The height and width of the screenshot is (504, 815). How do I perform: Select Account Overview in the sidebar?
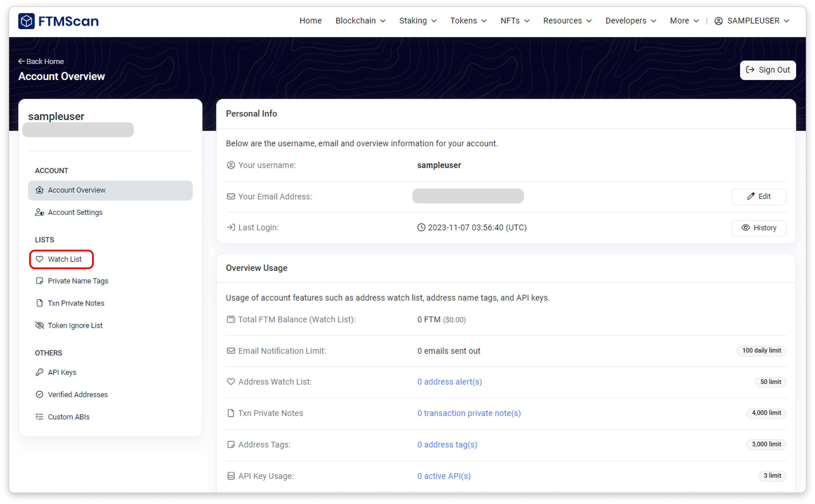pos(110,190)
